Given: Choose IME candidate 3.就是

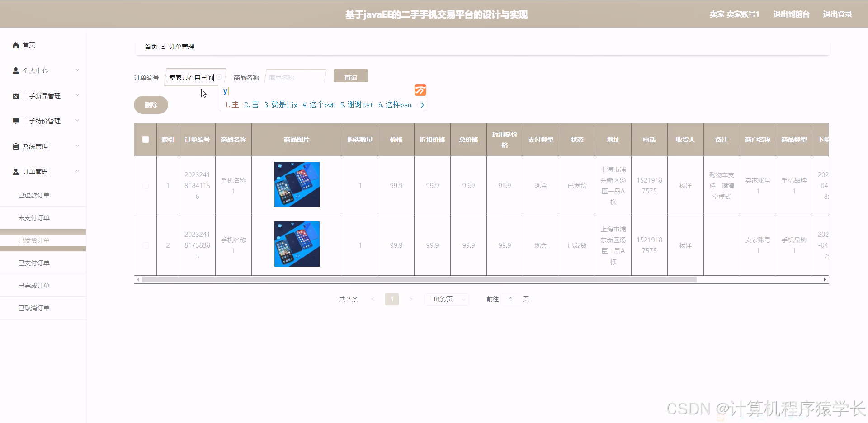Looking at the screenshot, I should point(281,105).
